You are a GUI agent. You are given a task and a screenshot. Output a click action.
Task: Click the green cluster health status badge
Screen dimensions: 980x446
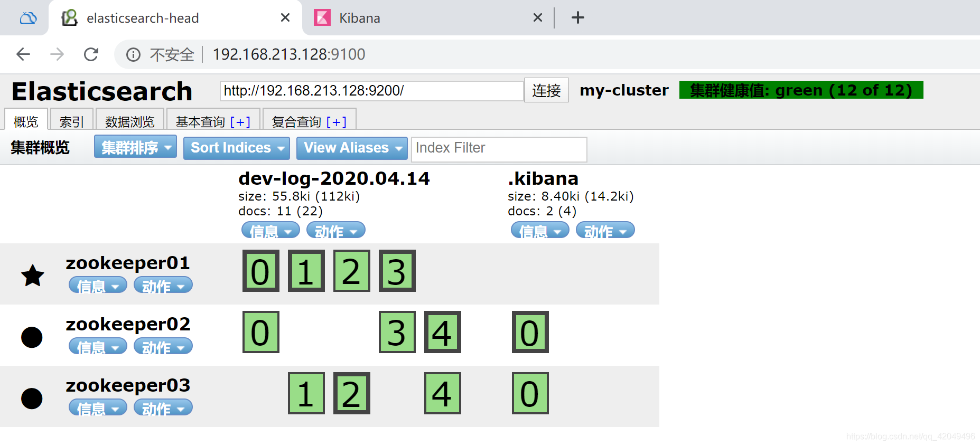tap(801, 90)
